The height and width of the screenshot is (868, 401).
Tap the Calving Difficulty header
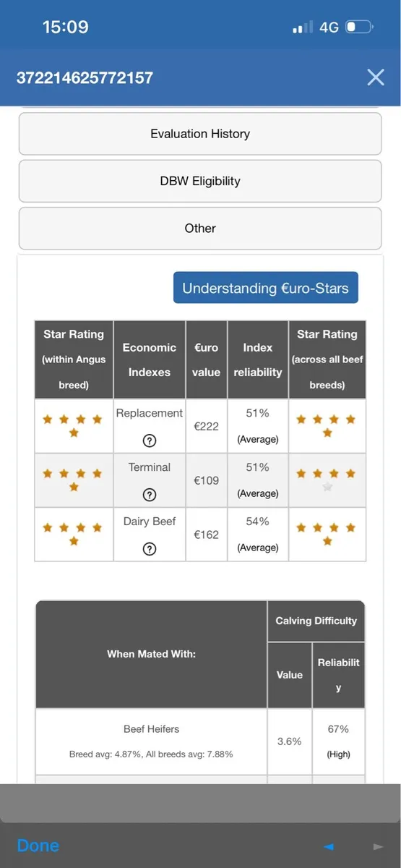pyautogui.click(x=316, y=621)
